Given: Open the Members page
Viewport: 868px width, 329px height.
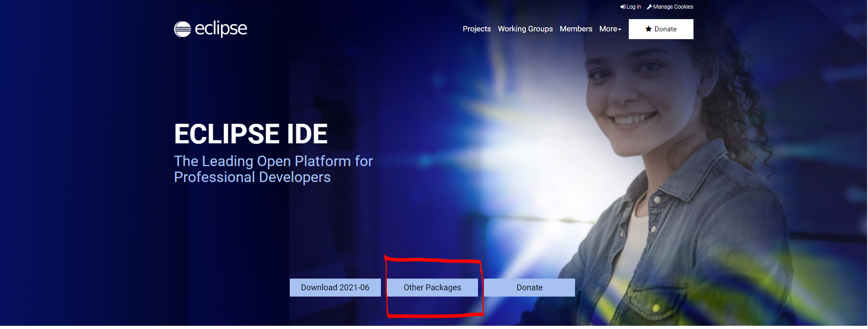Looking at the screenshot, I should click(x=576, y=29).
